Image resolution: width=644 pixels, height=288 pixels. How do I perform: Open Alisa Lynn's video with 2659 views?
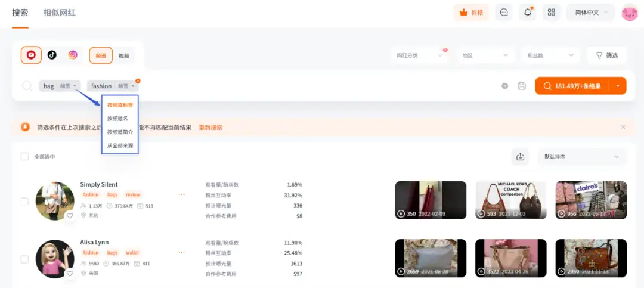(431, 258)
